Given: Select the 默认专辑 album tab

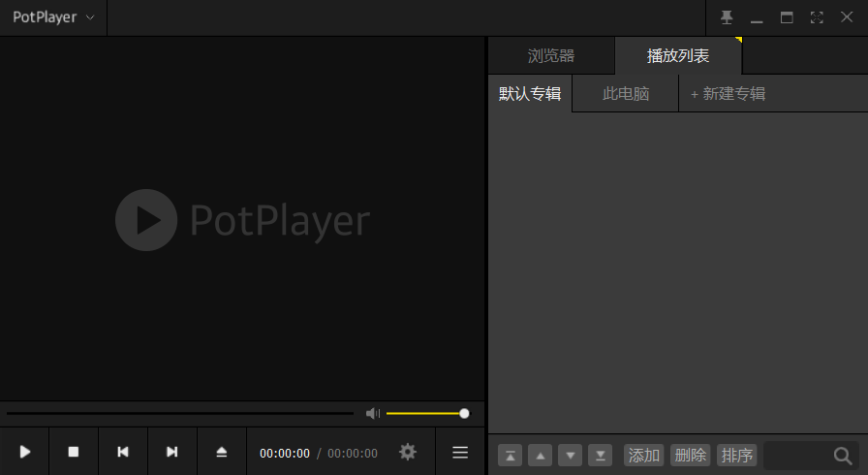Looking at the screenshot, I should pos(530,94).
